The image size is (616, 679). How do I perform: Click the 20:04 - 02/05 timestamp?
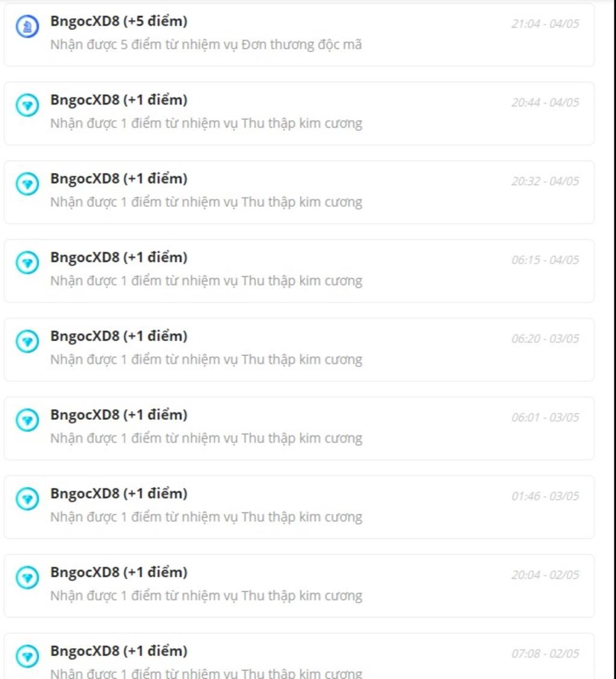pos(545,575)
